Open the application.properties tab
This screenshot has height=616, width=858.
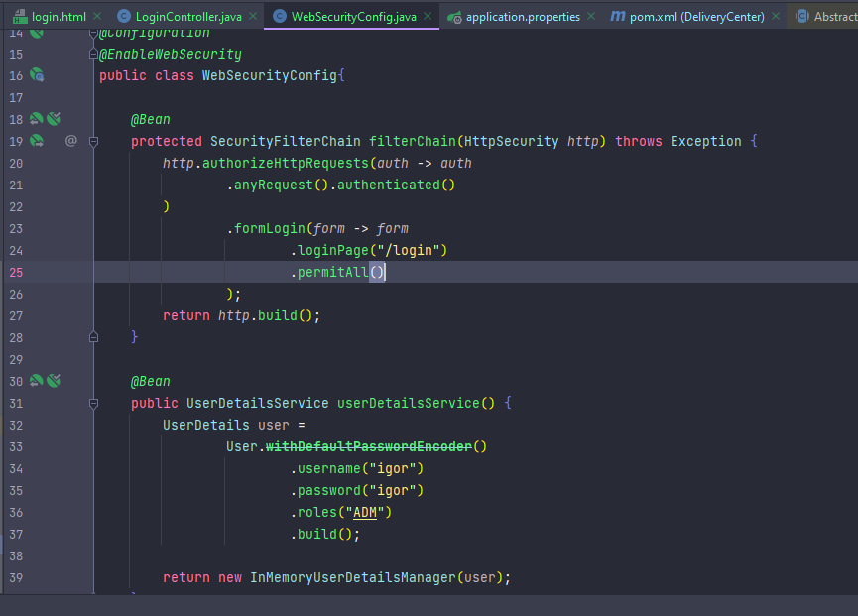523,17
